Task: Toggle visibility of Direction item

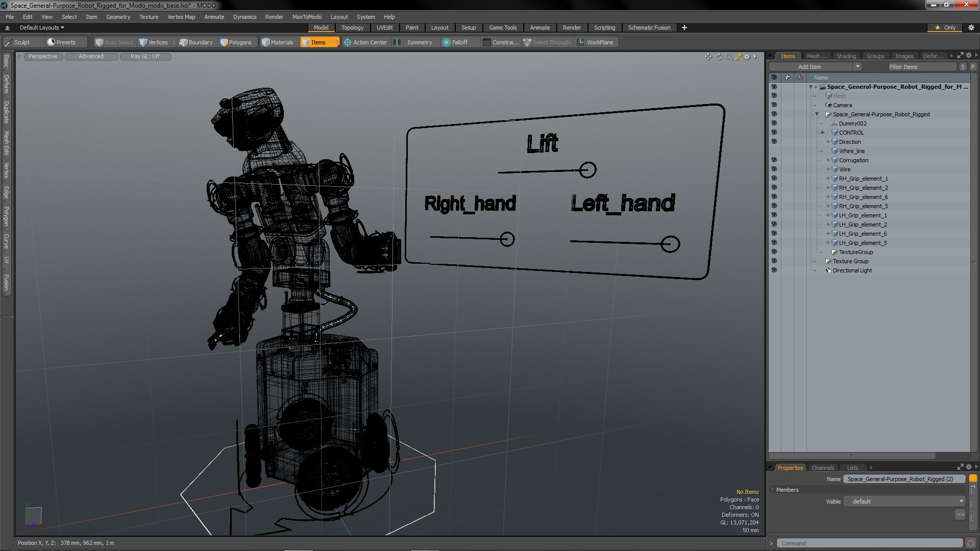Action: point(774,142)
